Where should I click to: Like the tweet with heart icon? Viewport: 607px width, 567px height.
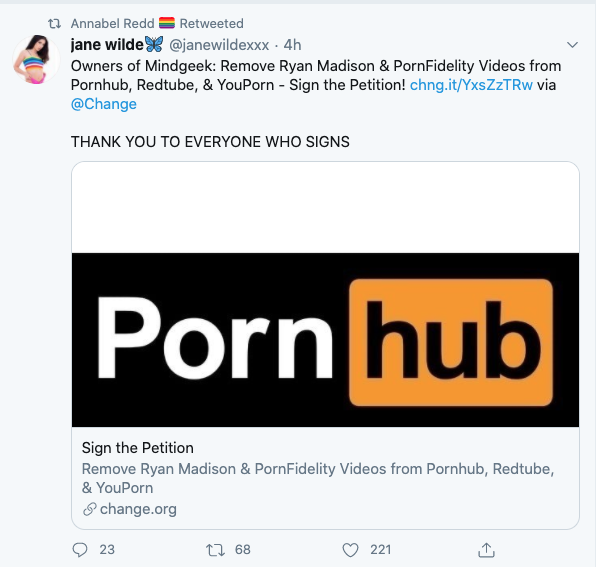click(x=350, y=550)
